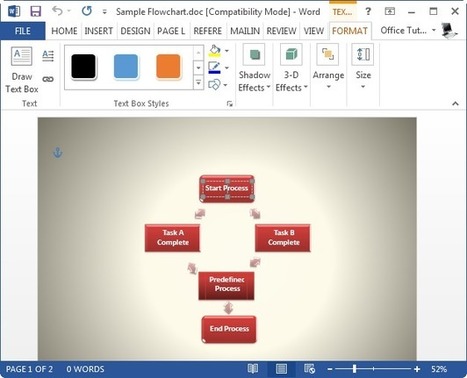The image size is (467, 378).
Task: Click the Change Shape icon
Action: point(214,85)
